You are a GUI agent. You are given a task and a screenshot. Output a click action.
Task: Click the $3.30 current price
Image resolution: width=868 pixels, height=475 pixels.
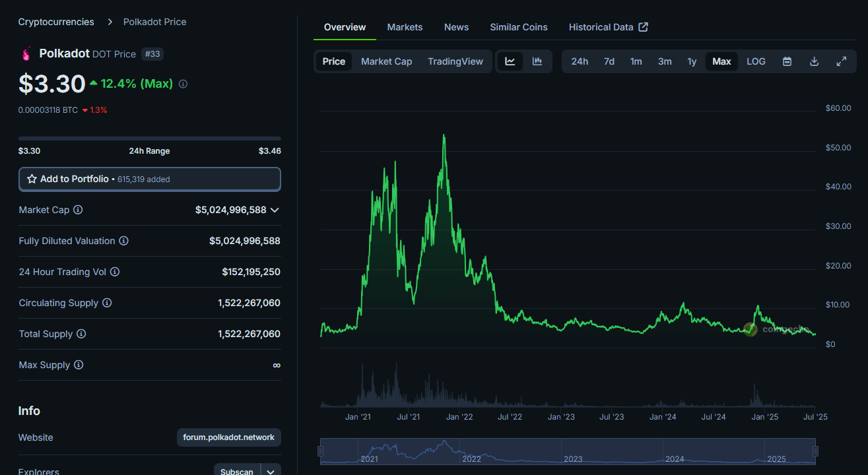pyautogui.click(x=52, y=84)
